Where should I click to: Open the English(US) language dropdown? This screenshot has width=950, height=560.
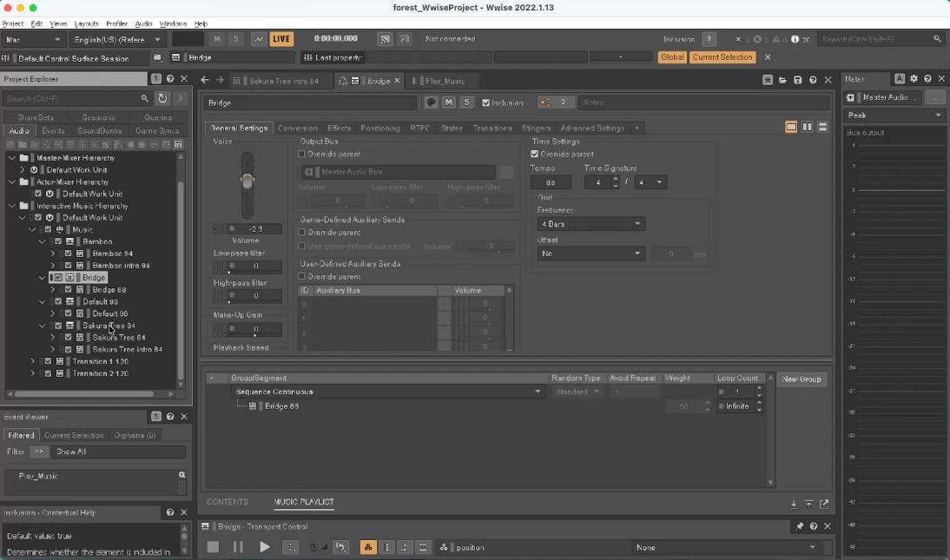pos(117,39)
